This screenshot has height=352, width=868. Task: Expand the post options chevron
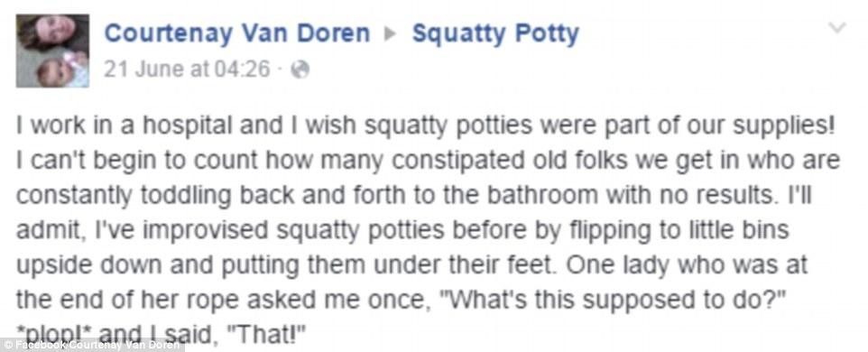pyautogui.click(x=838, y=27)
